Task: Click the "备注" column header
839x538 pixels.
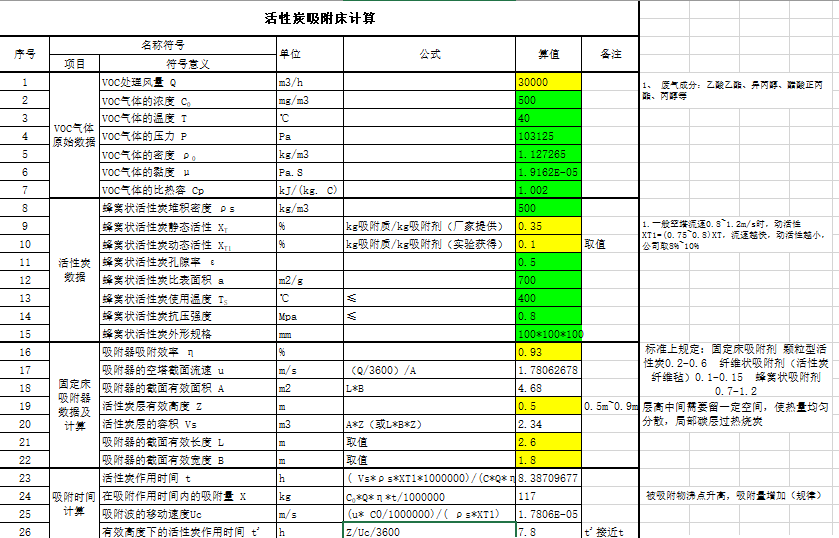Action: click(x=610, y=54)
